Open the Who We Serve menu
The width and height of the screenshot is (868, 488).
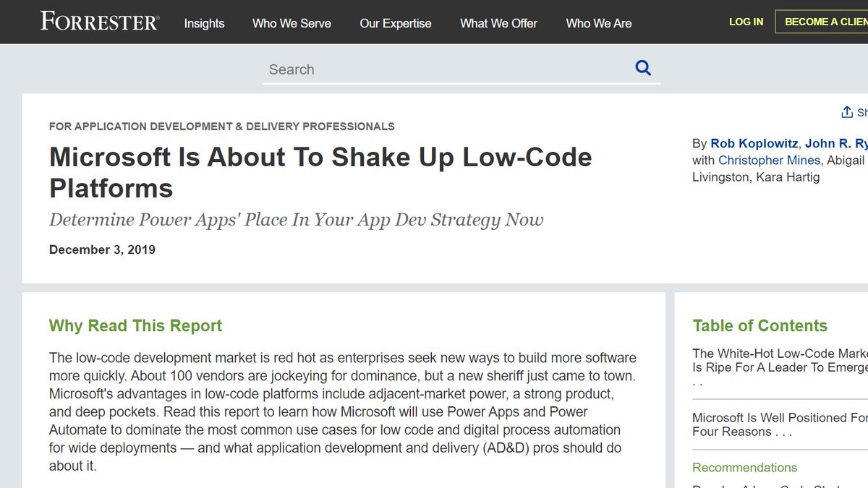pos(292,23)
